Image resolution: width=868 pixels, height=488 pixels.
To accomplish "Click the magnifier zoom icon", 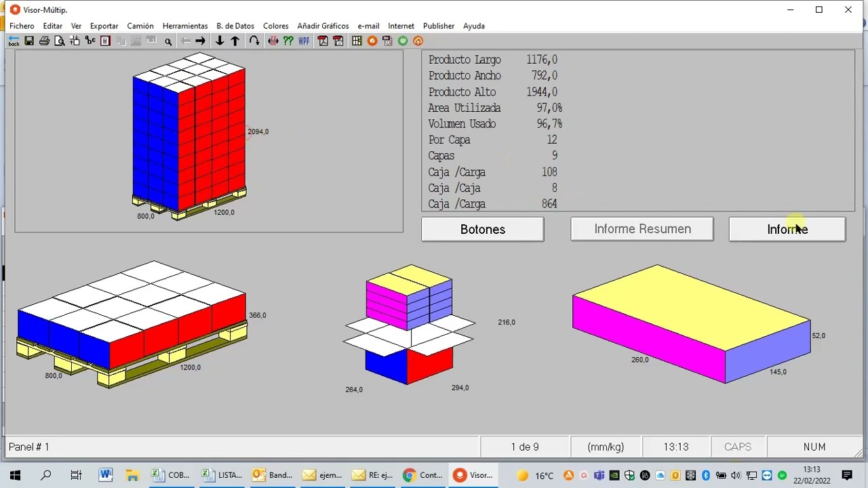I will 168,41.
